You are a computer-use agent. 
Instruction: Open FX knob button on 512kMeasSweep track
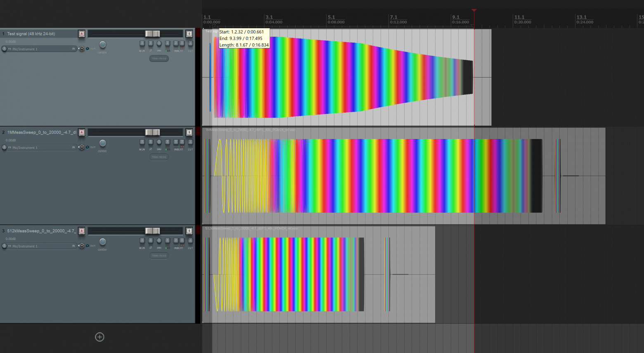(5, 246)
